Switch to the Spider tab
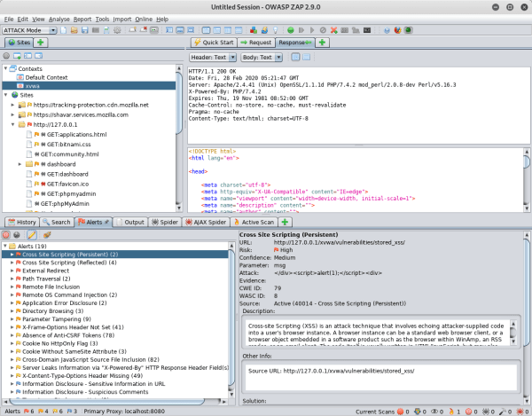The width and height of the screenshot is (532, 416). (165, 223)
